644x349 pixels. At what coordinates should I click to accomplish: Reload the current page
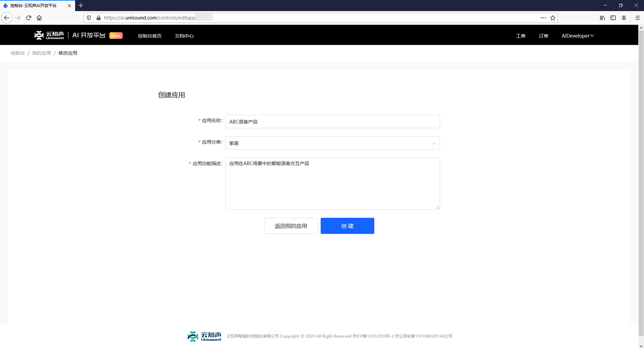click(x=29, y=18)
